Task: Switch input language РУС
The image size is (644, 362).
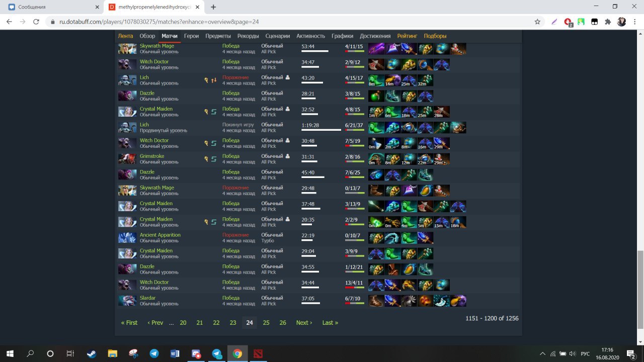Action: click(585, 353)
